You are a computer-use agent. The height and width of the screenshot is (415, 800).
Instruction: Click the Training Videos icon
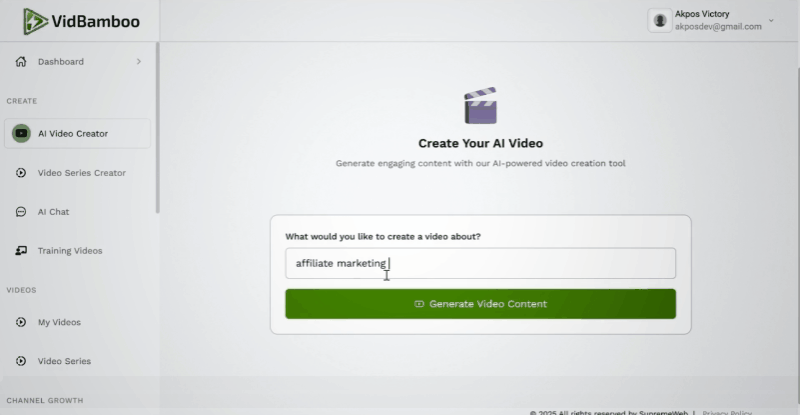(x=21, y=251)
